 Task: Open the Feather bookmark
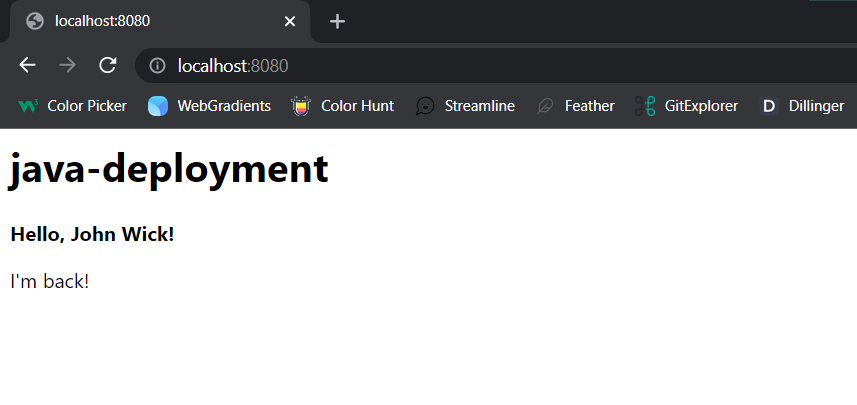click(576, 105)
